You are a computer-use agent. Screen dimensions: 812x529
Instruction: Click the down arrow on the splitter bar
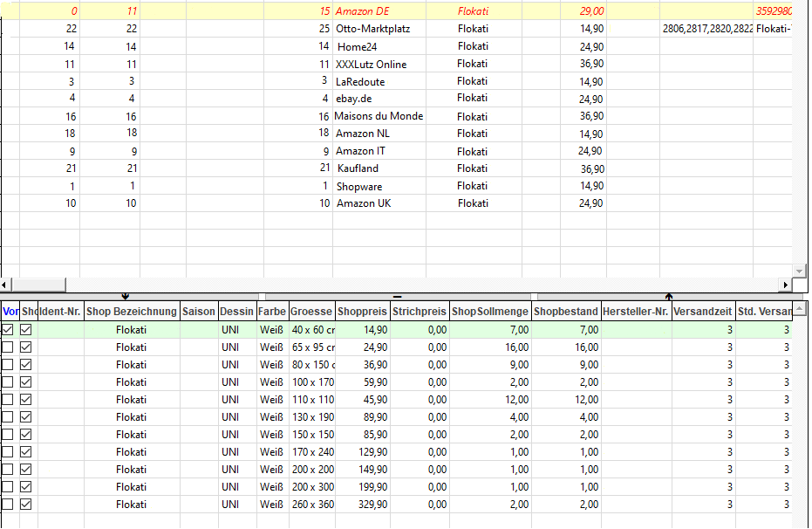126,297
